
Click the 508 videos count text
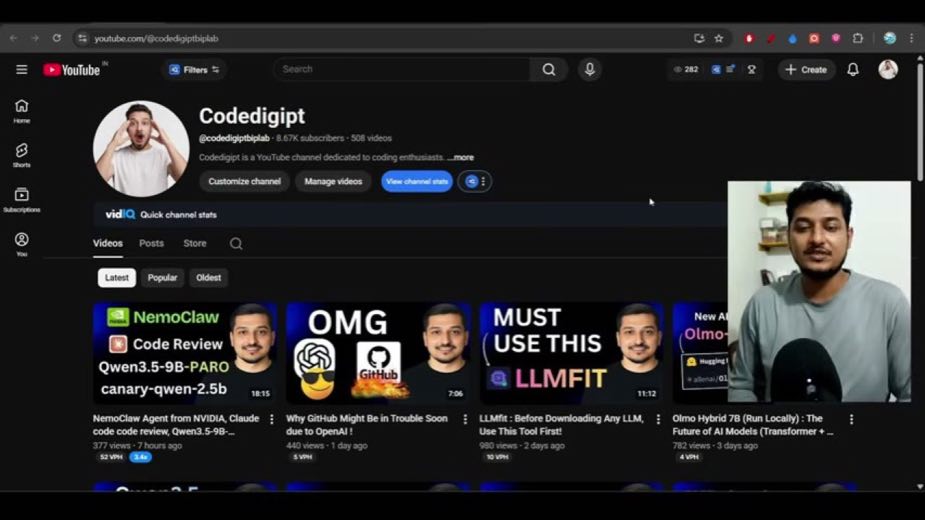click(x=371, y=138)
